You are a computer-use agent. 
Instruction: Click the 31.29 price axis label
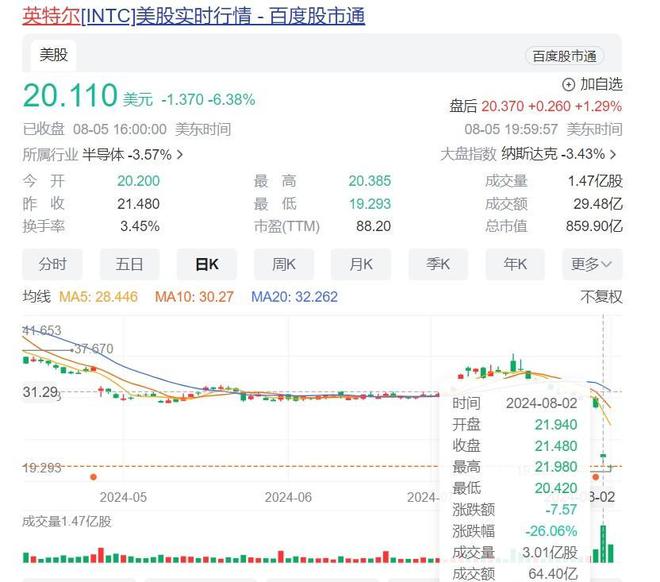[x=40, y=392]
